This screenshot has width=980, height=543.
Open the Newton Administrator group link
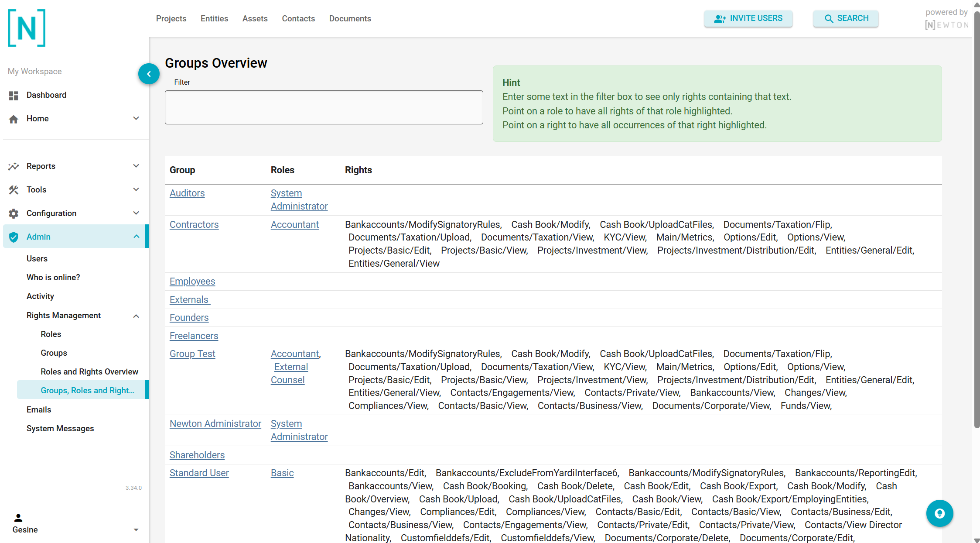215,423
